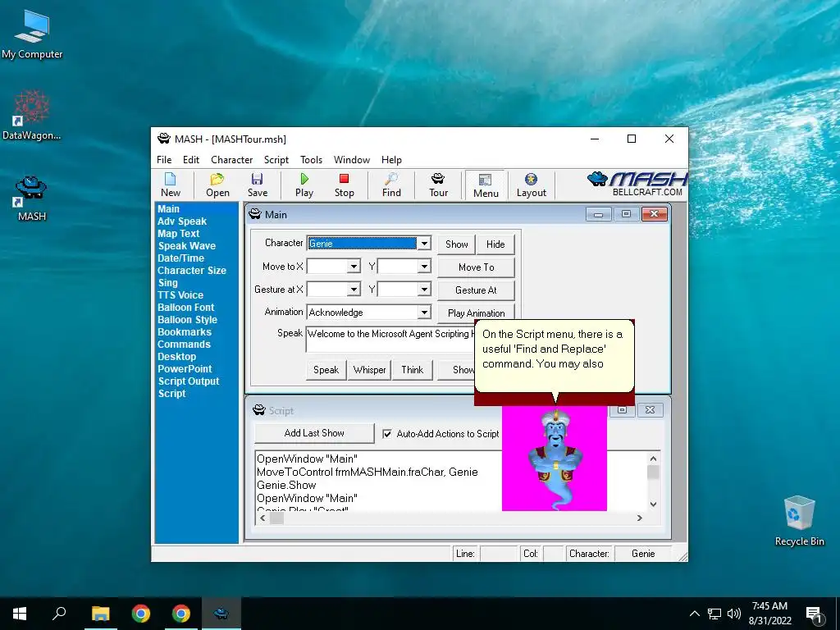Expand the Move to Y dropdown

click(424, 267)
